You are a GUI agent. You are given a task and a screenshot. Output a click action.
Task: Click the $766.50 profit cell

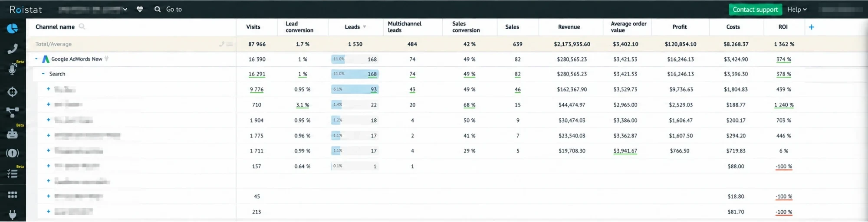(x=680, y=150)
